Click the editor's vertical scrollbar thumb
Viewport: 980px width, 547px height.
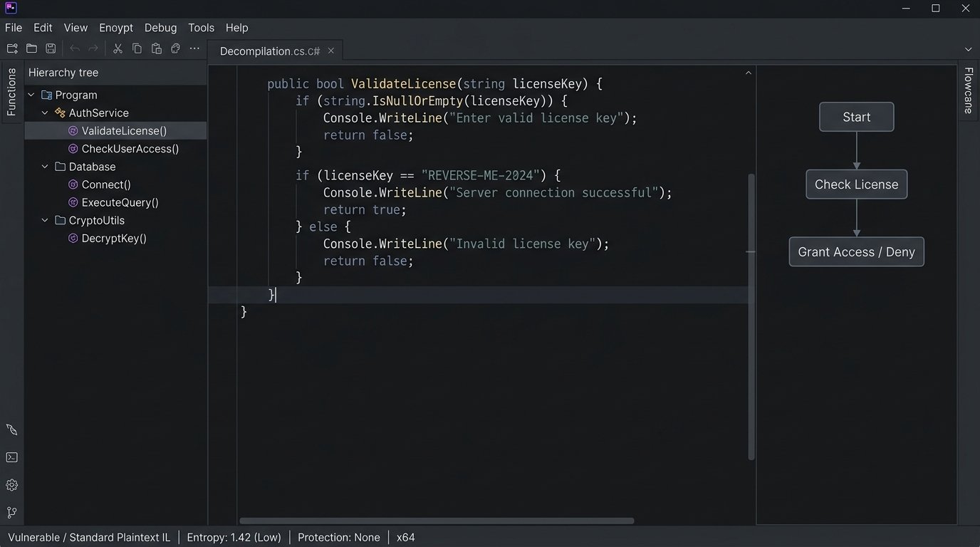[x=751, y=316]
